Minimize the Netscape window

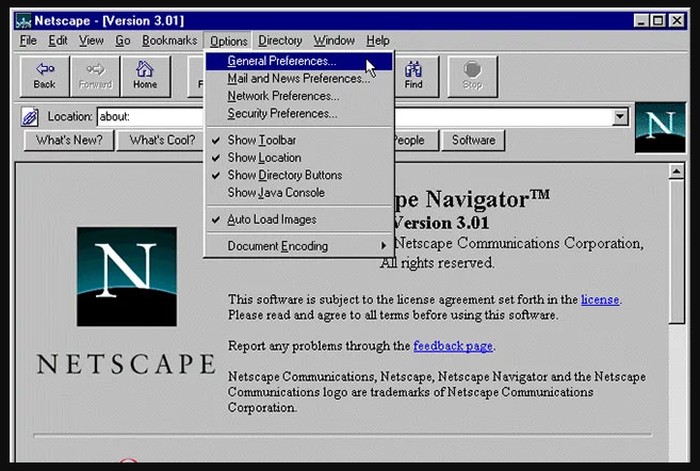click(641, 21)
